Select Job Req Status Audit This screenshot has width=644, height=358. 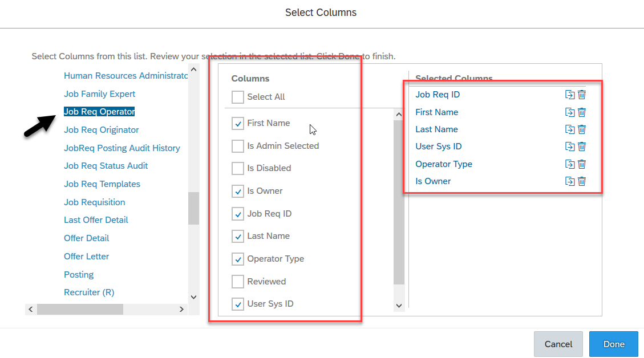coord(106,166)
